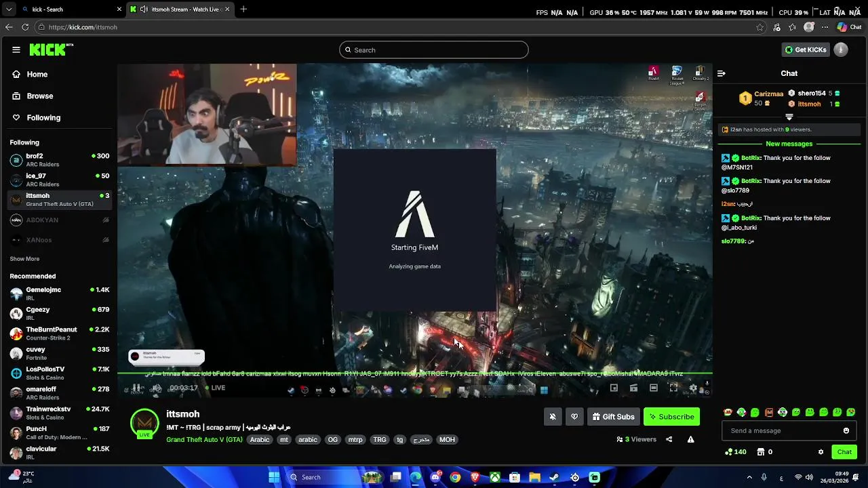Focus the Kick search box
Image resolution: width=868 pixels, height=488 pixels.
coord(434,49)
